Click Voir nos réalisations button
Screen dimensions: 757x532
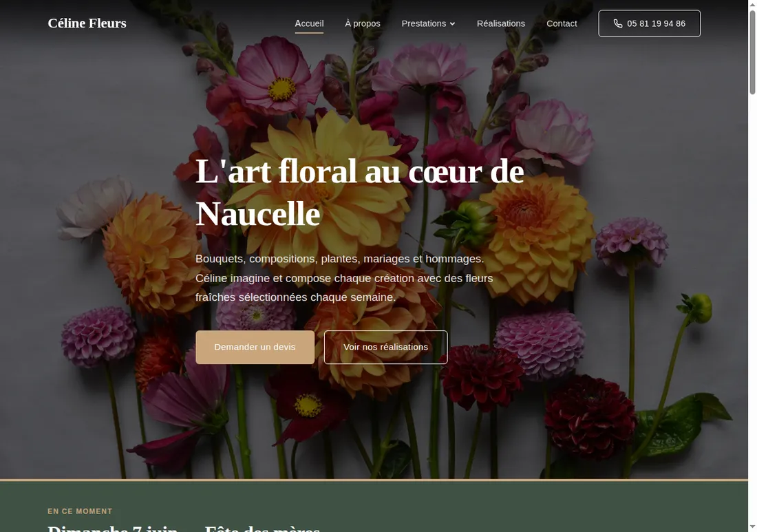(x=386, y=347)
